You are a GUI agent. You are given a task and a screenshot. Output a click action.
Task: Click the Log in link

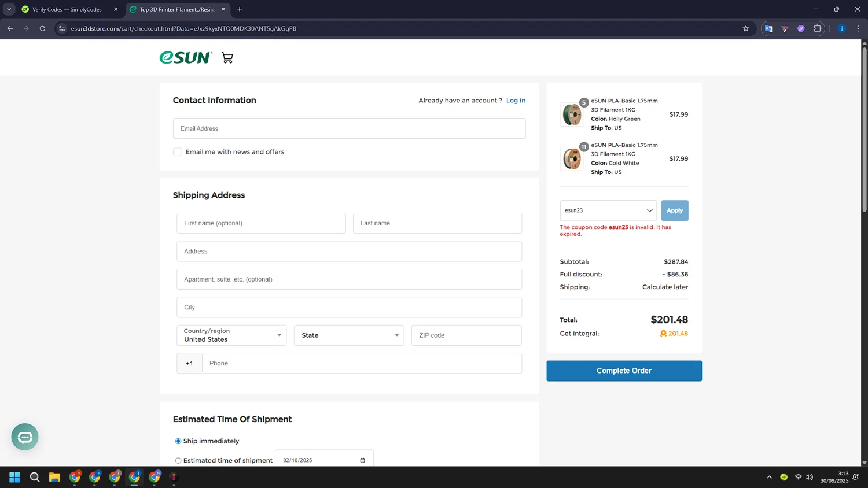pos(516,101)
